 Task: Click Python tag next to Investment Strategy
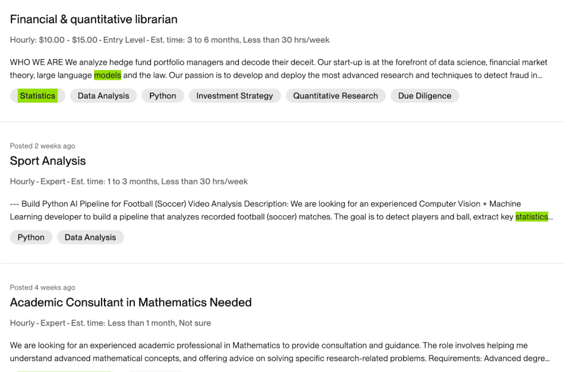[x=163, y=96]
